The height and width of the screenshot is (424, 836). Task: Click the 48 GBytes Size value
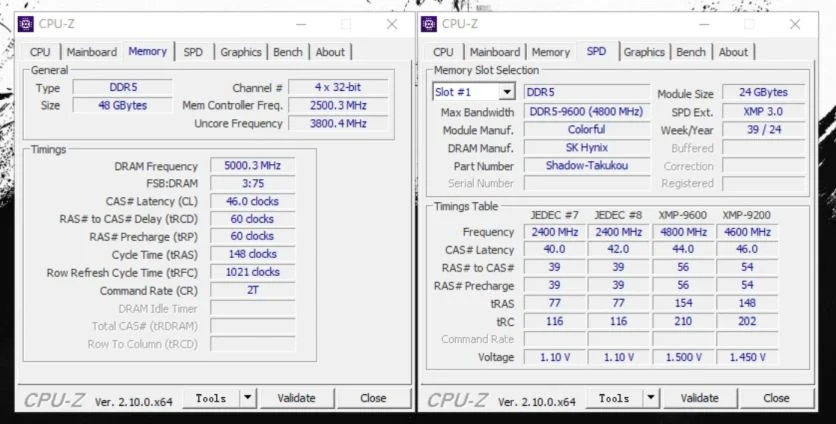[123, 106]
